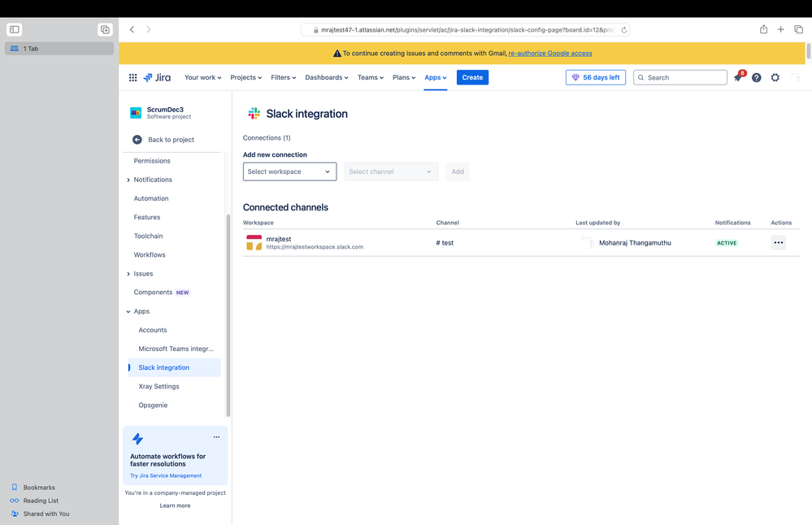
Task: Open the Your work dropdown menu
Action: coord(202,78)
